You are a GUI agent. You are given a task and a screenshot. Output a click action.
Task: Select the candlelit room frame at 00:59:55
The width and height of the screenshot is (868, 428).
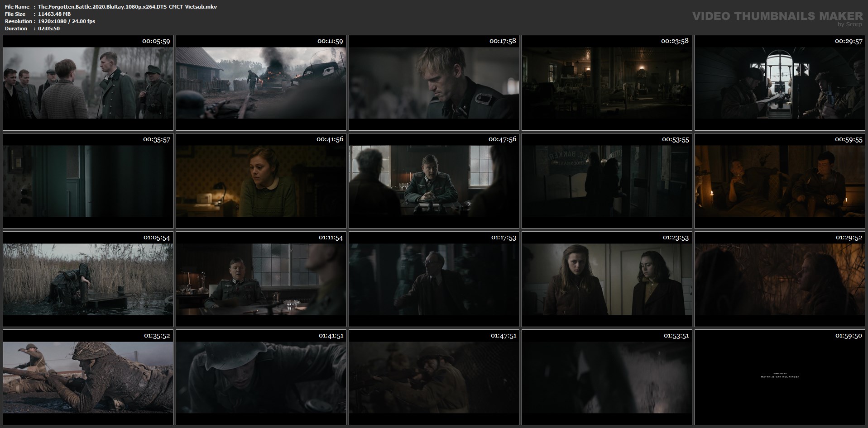(780, 181)
